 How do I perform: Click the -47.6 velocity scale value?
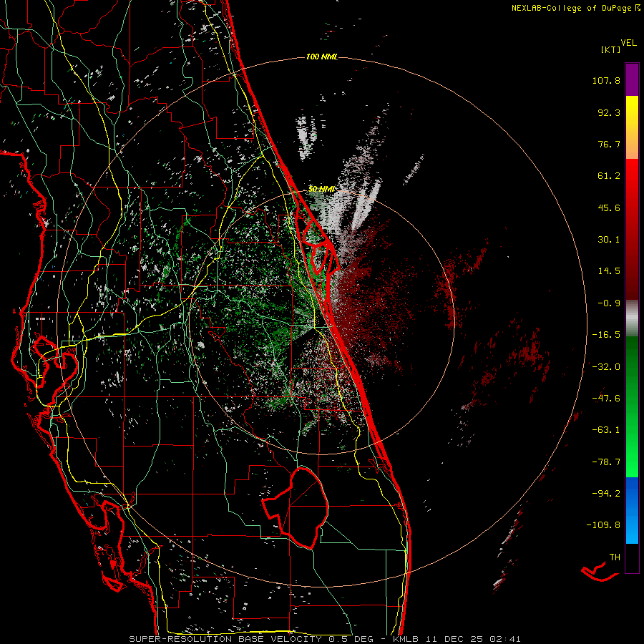(x=606, y=399)
